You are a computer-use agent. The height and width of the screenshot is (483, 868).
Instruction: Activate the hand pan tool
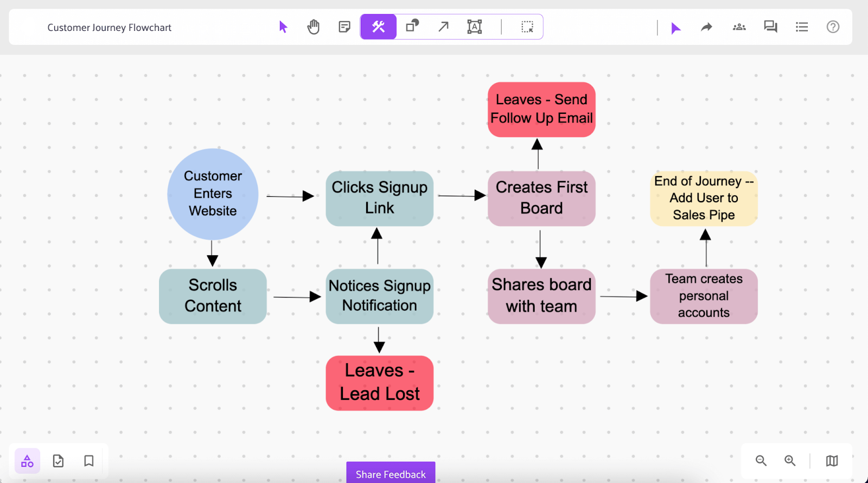coord(314,27)
